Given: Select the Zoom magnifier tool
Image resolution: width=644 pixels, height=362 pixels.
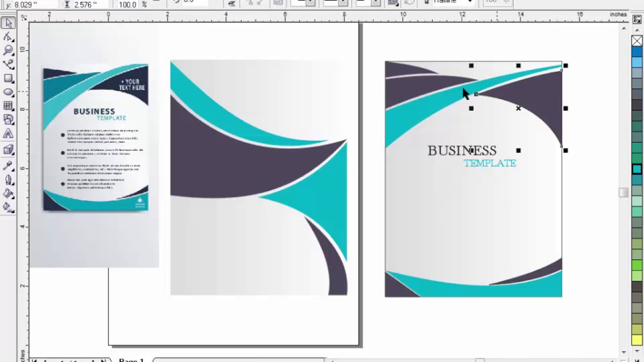Looking at the screenshot, I should tap(8, 50).
